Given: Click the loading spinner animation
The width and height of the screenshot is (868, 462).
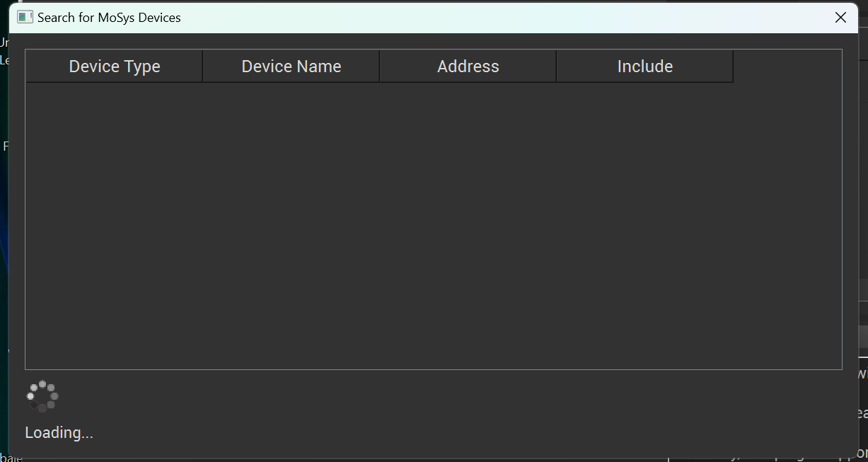Looking at the screenshot, I should [x=42, y=396].
